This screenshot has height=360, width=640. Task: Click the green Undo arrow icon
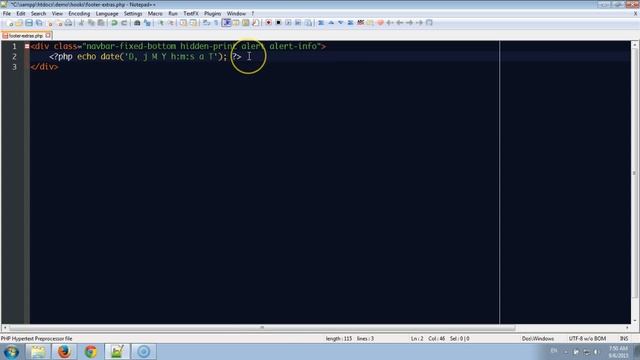114,23
